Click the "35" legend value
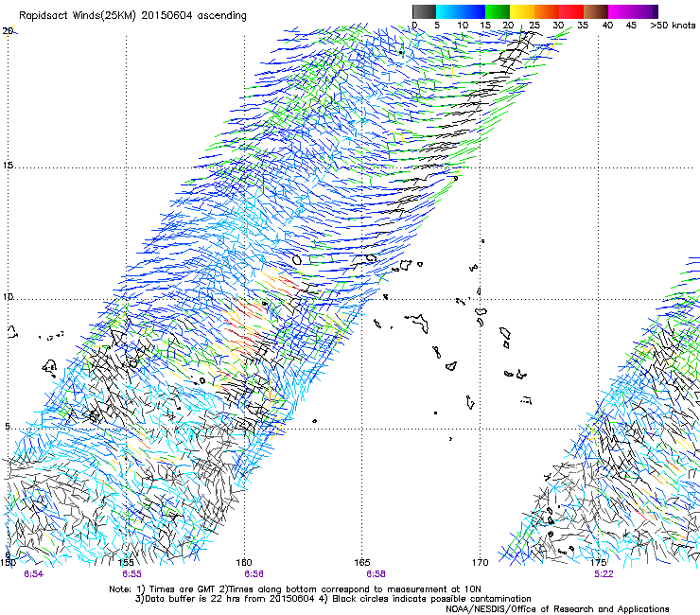700x615 pixels. pyautogui.click(x=583, y=26)
